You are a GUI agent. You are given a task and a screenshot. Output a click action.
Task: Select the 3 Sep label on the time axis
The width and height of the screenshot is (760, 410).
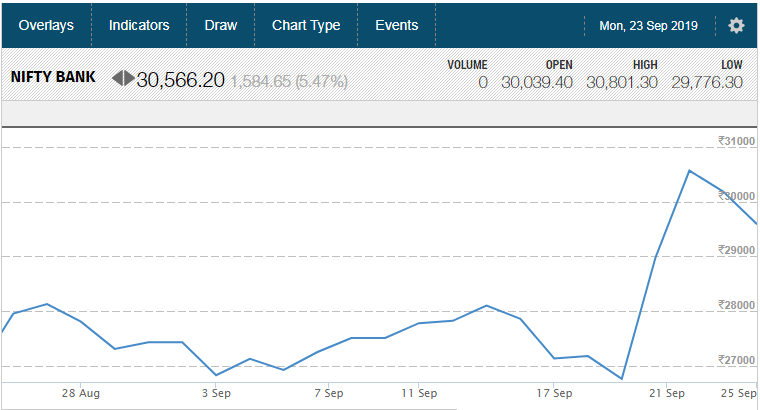216,393
